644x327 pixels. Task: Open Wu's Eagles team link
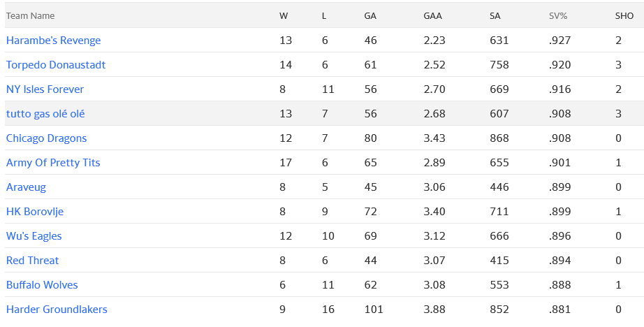(x=34, y=236)
